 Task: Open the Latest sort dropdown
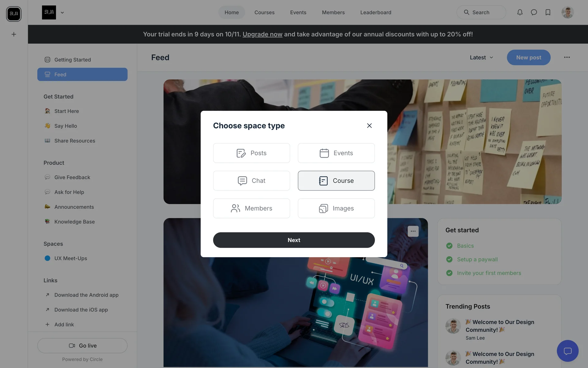click(481, 57)
